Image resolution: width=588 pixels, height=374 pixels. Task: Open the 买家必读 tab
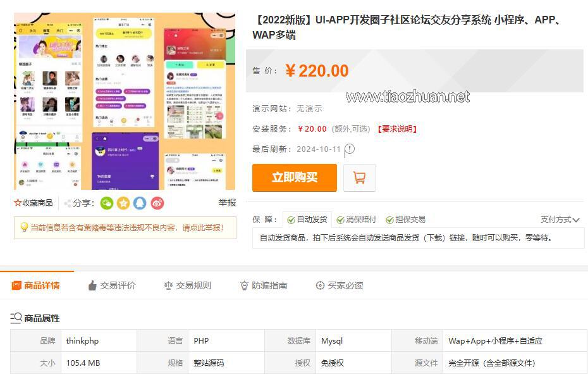(340, 285)
